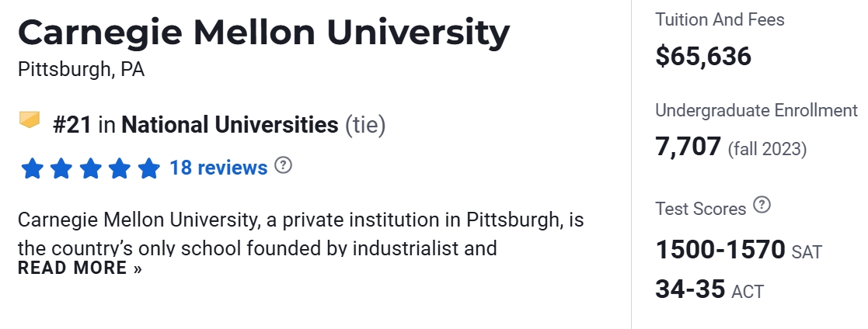Click the 1500-1570 SAT score range

720,250
